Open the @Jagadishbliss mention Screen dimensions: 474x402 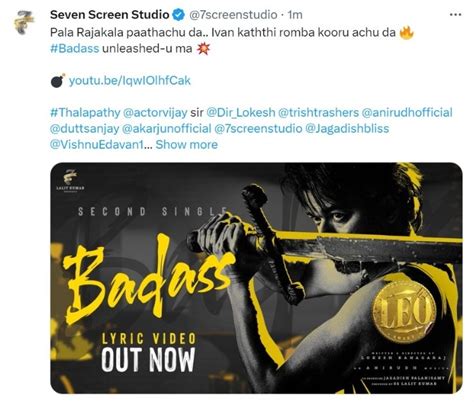coord(347,128)
